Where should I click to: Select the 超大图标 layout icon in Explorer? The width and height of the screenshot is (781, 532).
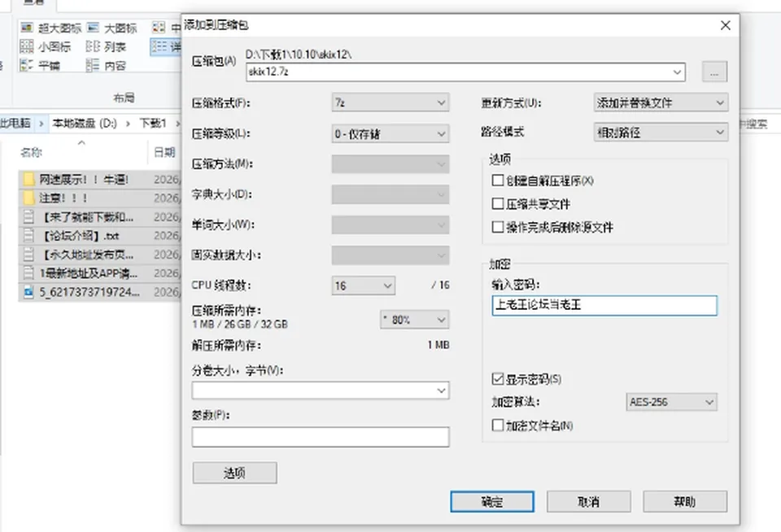click(26, 28)
